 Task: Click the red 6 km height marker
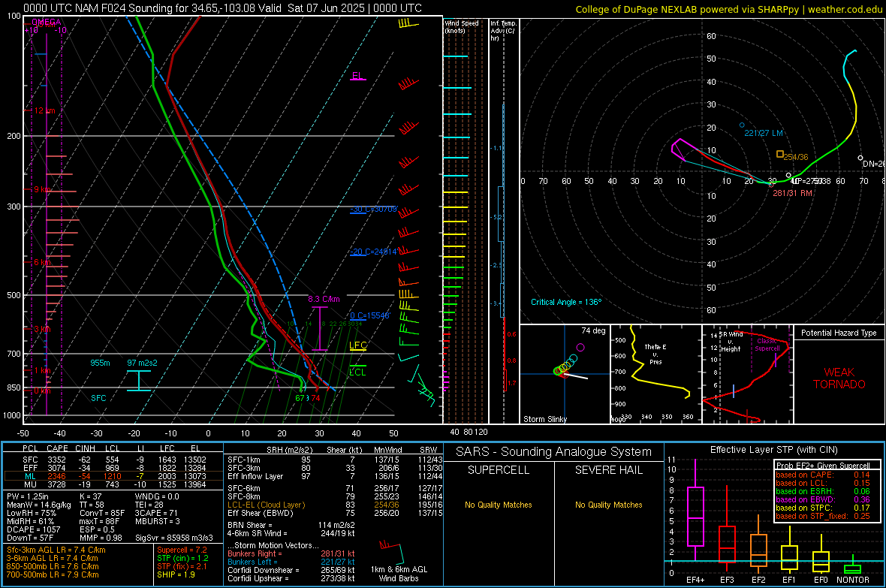pyautogui.click(x=42, y=262)
